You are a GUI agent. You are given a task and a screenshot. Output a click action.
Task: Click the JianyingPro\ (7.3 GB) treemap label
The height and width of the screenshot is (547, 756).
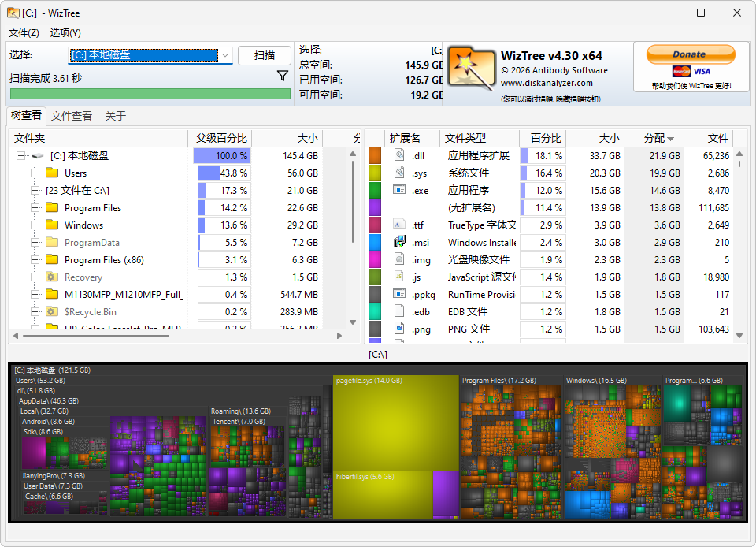(x=54, y=475)
